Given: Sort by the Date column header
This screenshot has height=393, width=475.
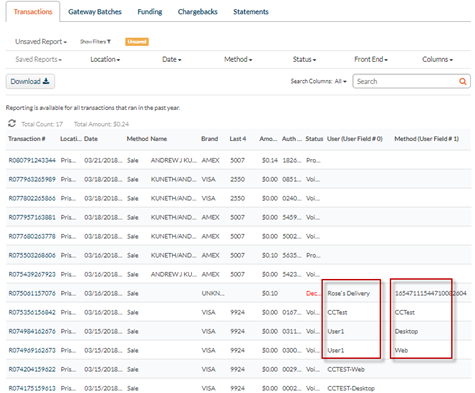Looking at the screenshot, I should [91, 139].
